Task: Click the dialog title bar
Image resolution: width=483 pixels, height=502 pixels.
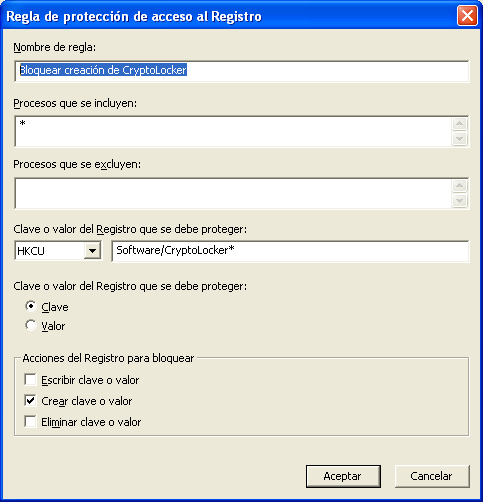Action: tap(228, 16)
